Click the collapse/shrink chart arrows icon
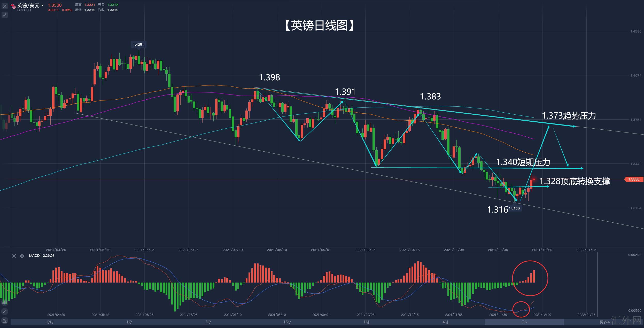This screenshot has height=328, width=644. [5, 15]
